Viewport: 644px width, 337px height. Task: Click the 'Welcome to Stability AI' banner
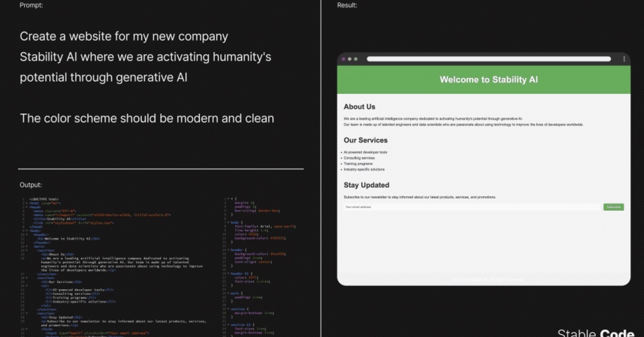point(488,79)
